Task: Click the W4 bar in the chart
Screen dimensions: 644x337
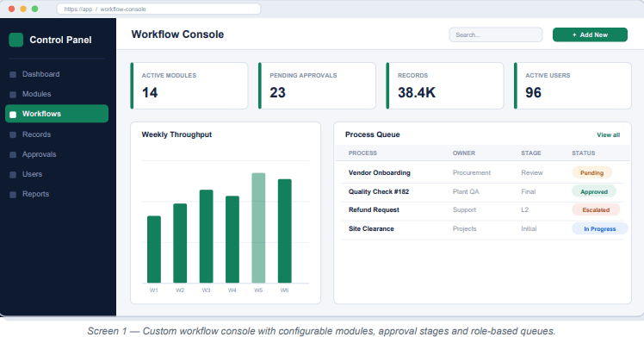Action: click(232, 240)
